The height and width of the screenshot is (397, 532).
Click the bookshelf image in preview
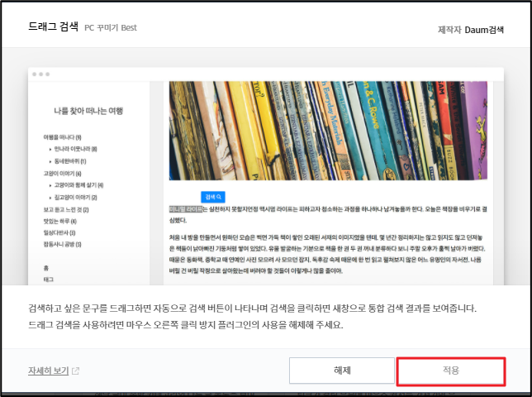[328, 131]
